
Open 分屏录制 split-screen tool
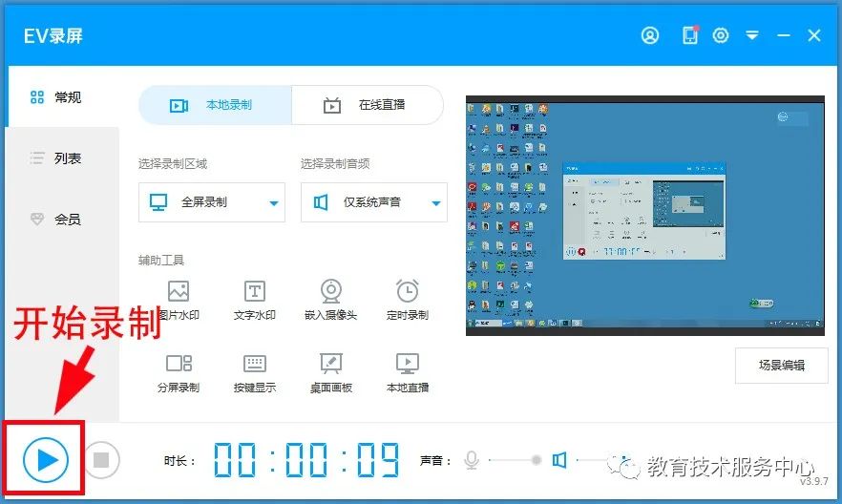(179, 373)
